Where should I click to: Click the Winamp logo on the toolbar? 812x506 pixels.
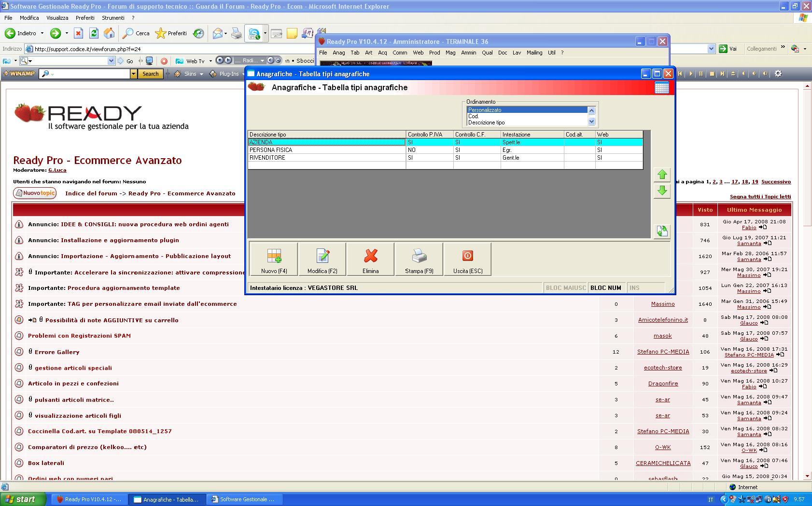(19, 74)
